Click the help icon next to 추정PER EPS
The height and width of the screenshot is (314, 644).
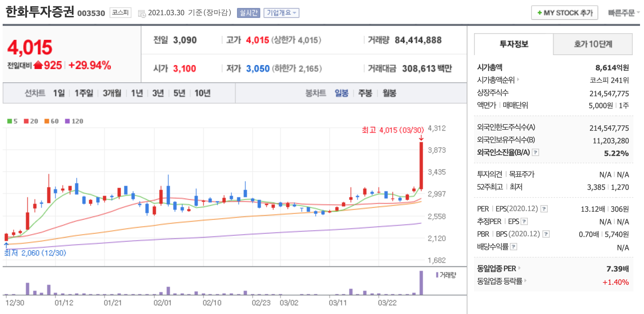tap(524, 221)
